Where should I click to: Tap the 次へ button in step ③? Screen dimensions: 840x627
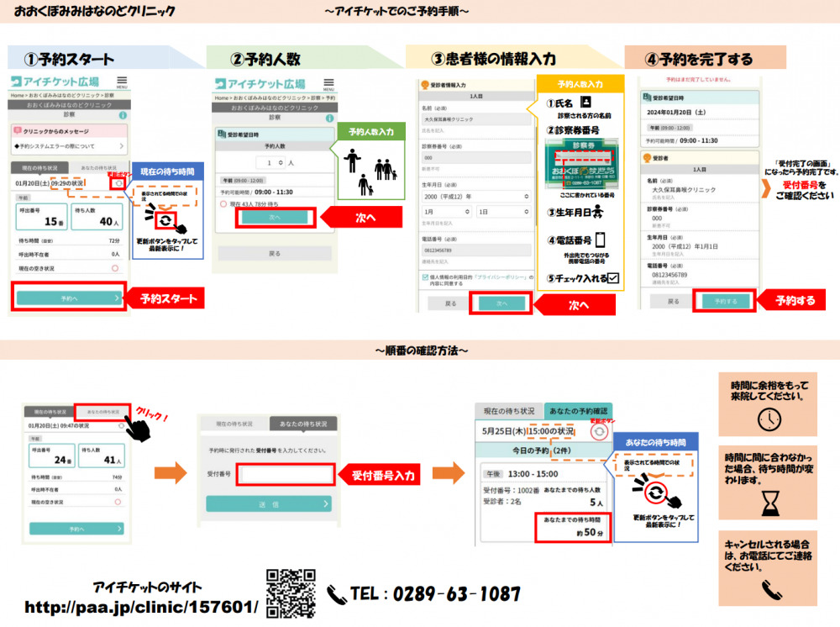tap(501, 303)
